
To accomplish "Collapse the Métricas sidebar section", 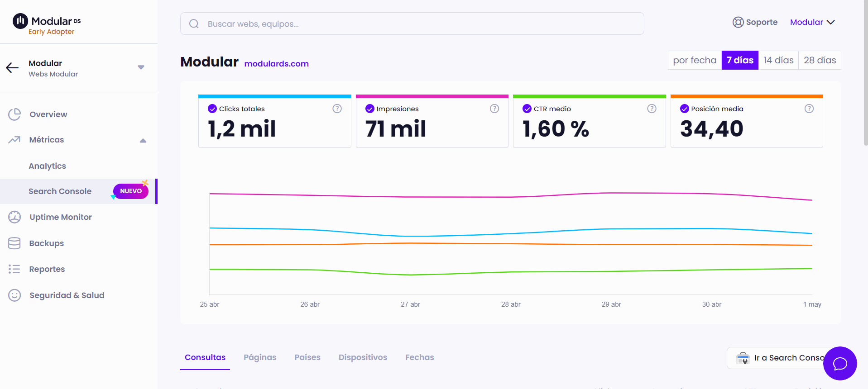I will coord(143,140).
